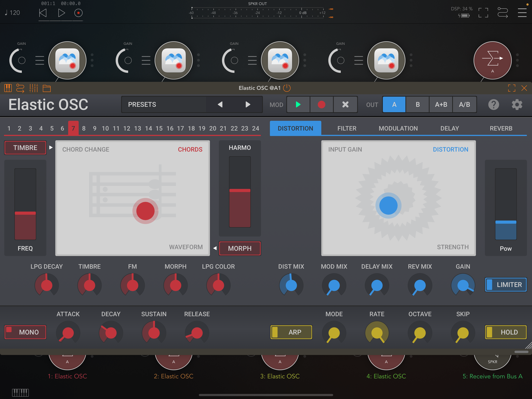
Task: Expand the arrow next to TIMBRE
Action: pyautogui.click(x=51, y=147)
